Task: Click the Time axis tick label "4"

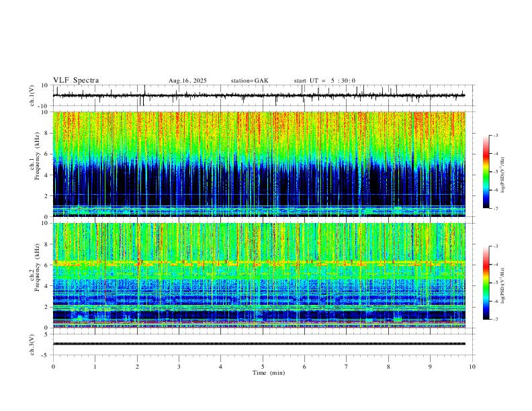Action: tap(220, 367)
